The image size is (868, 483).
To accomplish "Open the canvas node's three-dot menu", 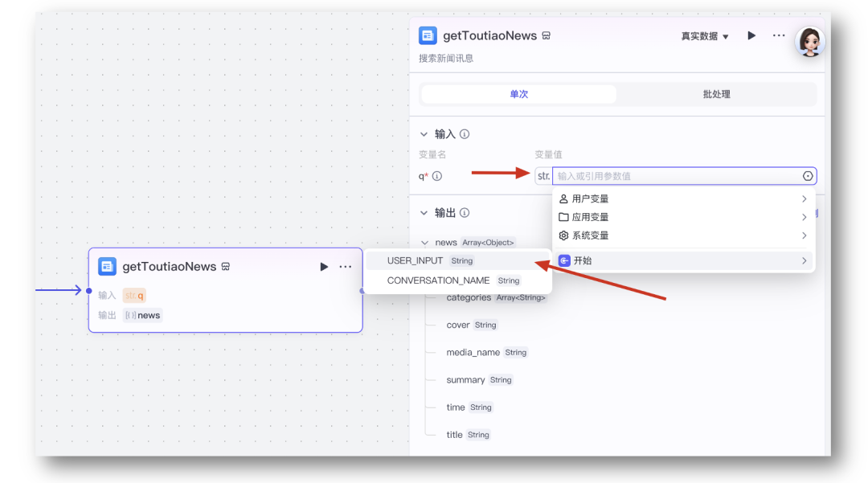I will [346, 267].
